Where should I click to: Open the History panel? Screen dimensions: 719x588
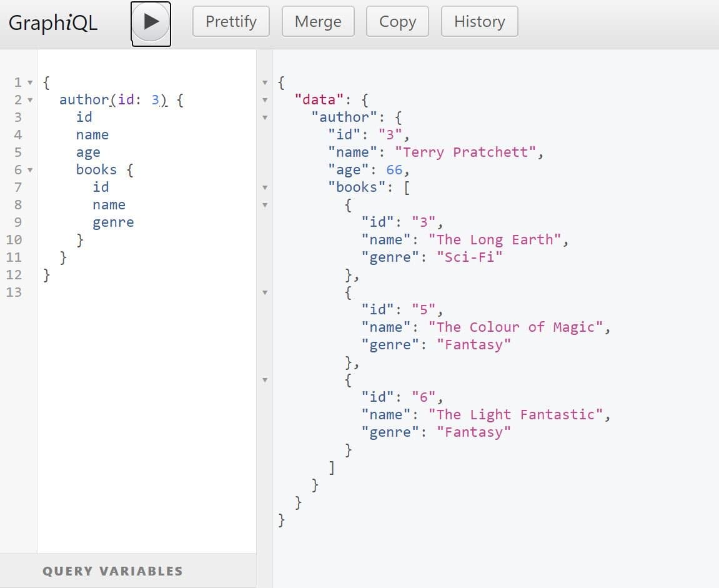click(479, 22)
